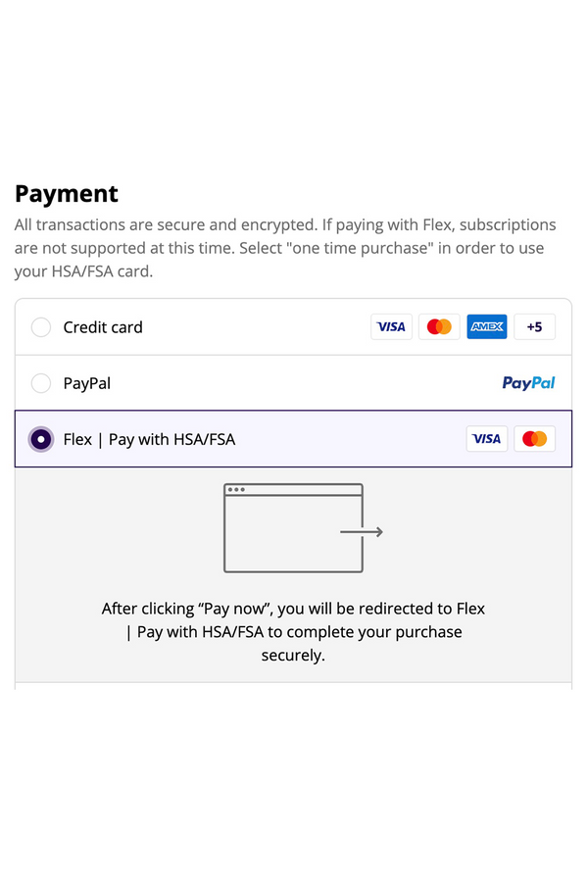The width and height of the screenshot is (588, 882).
Task: Click the Payment section heading
Action: (x=67, y=193)
